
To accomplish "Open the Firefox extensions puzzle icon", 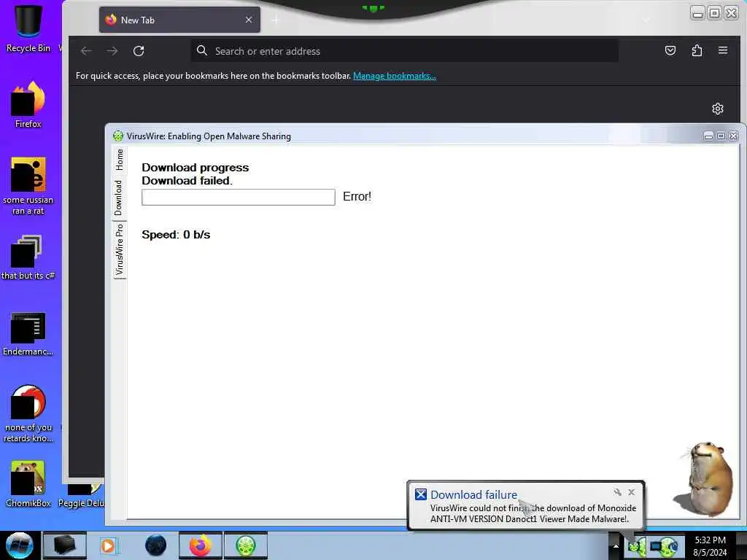I will click(697, 50).
